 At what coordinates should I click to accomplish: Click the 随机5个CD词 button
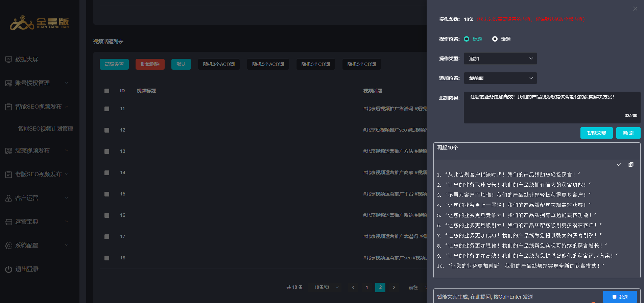(362, 64)
